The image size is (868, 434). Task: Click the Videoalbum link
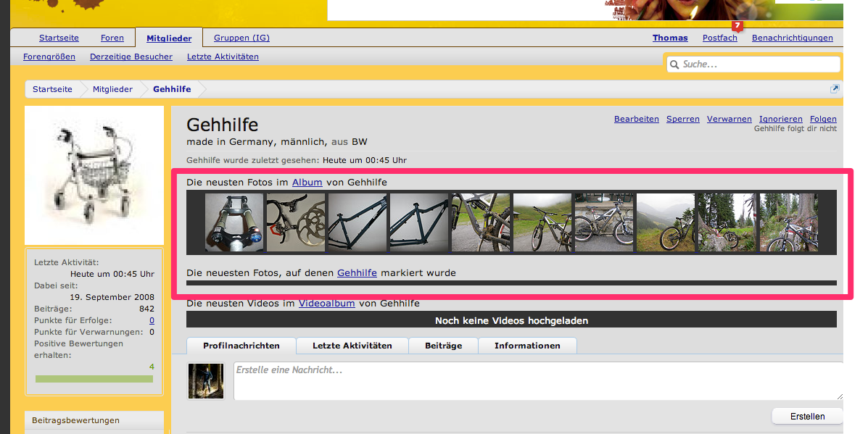pos(326,304)
